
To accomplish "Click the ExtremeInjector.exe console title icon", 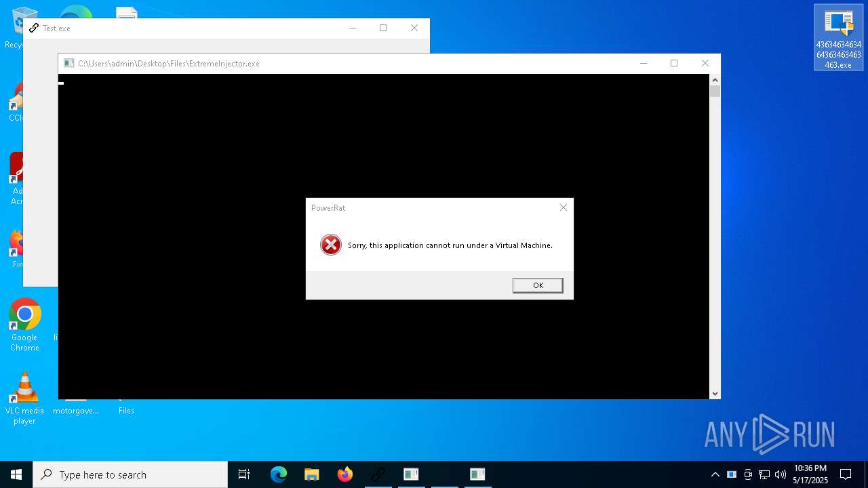I will [x=68, y=64].
